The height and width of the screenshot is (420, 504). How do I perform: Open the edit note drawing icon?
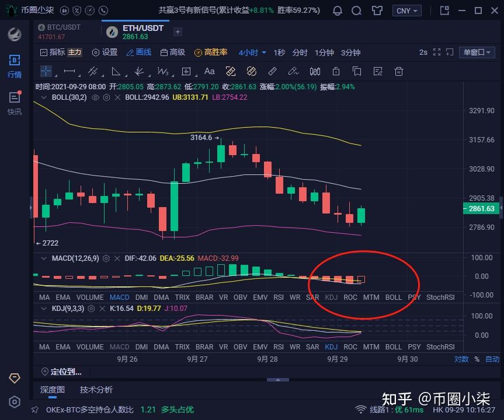378,71
